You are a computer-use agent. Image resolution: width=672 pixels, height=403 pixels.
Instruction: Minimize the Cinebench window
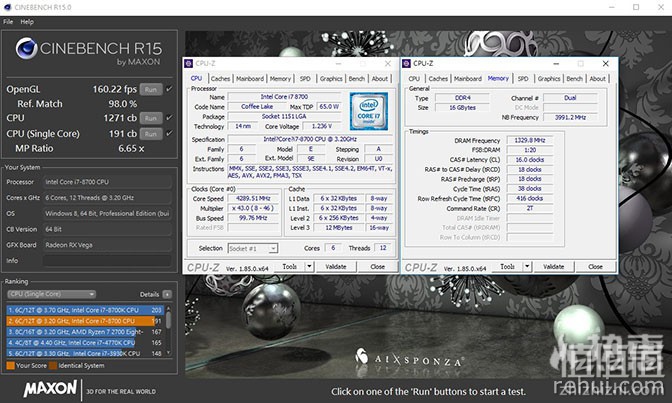click(x=612, y=7)
